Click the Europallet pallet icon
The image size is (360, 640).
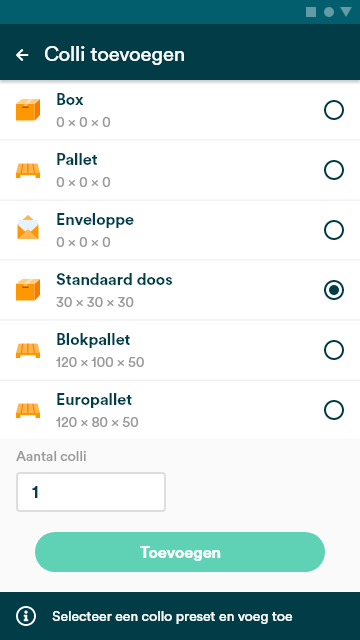28,410
